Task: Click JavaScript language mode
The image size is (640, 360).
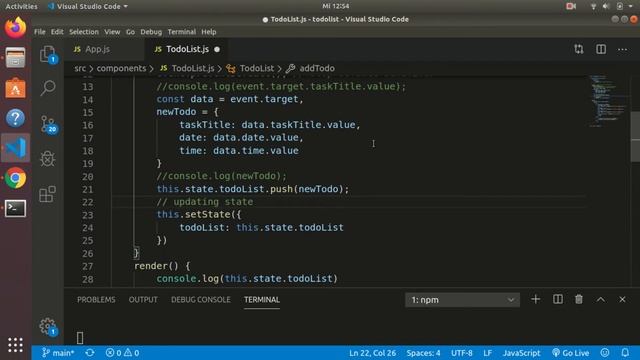Action: [x=521, y=353]
